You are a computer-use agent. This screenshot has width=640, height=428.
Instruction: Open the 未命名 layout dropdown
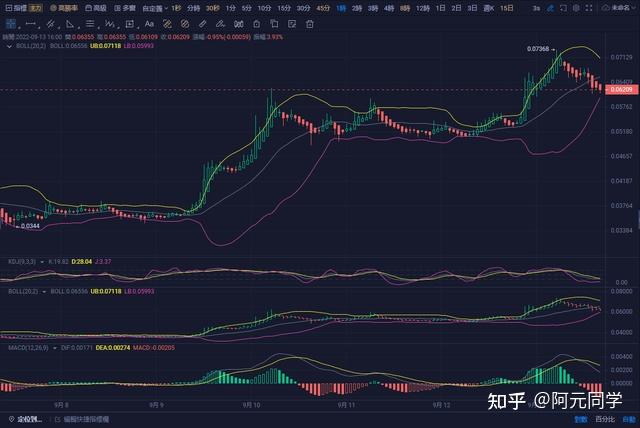tap(617, 8)
